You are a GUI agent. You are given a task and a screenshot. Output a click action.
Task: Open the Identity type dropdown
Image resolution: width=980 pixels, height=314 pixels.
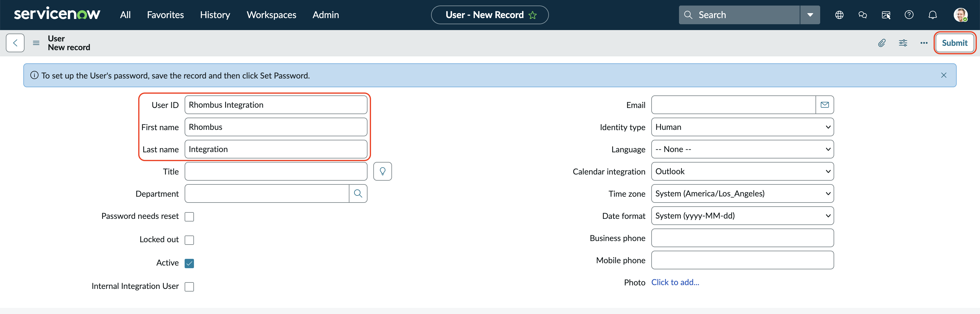tap(742, 127)
